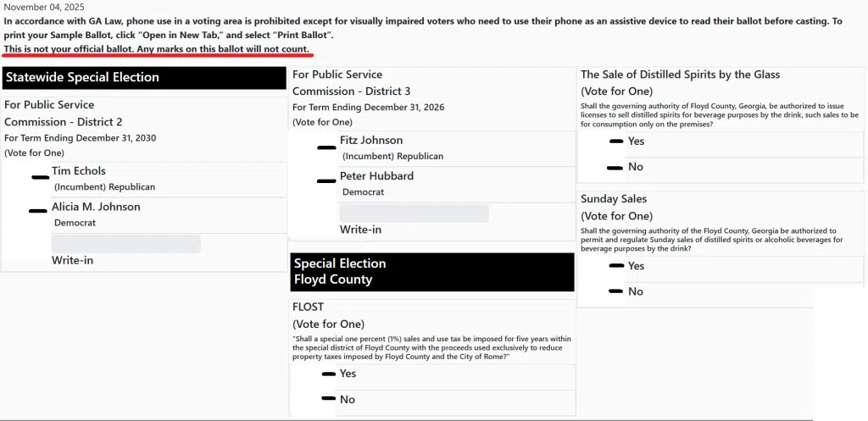Image resolution: width=868 pixels, height=421 pixels.
Task: Click the Sunday Sales contest title
Action: (614, 199)
